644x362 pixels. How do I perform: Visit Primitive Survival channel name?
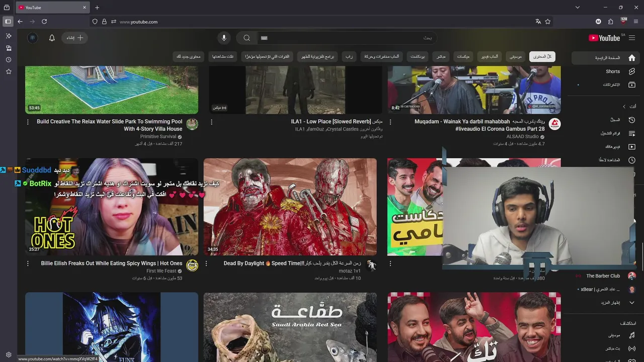(x=158, y=137)
